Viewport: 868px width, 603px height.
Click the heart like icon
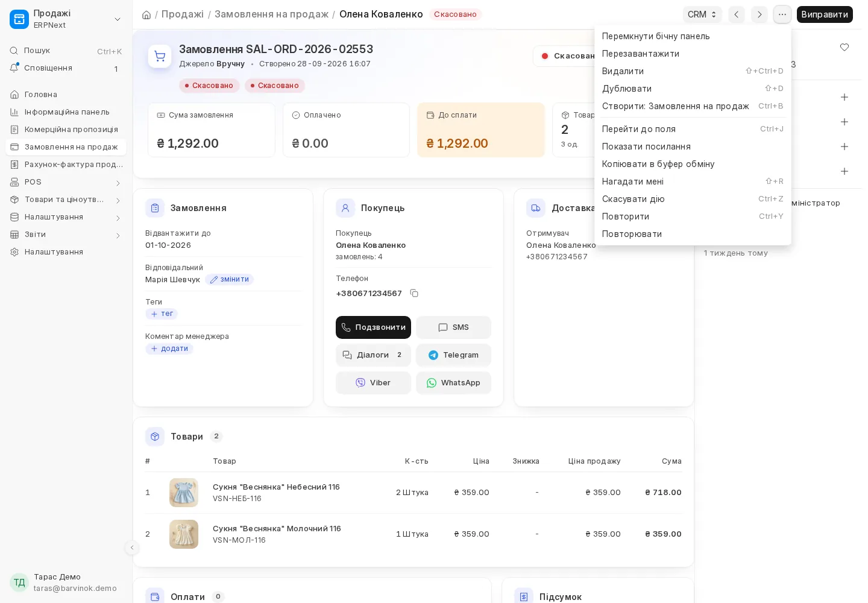[844, 48]
